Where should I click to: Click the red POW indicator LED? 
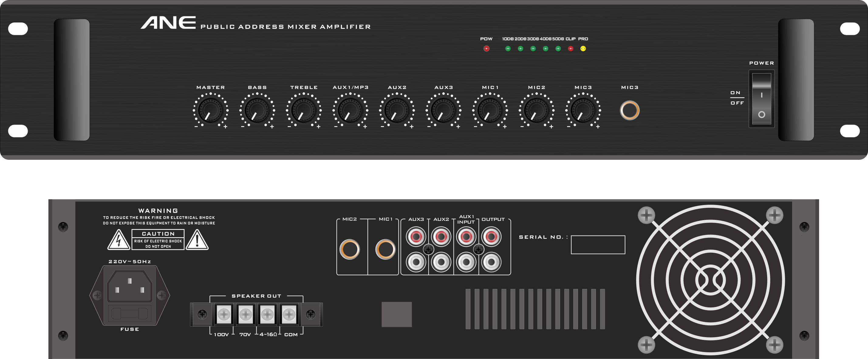[486, 49]
